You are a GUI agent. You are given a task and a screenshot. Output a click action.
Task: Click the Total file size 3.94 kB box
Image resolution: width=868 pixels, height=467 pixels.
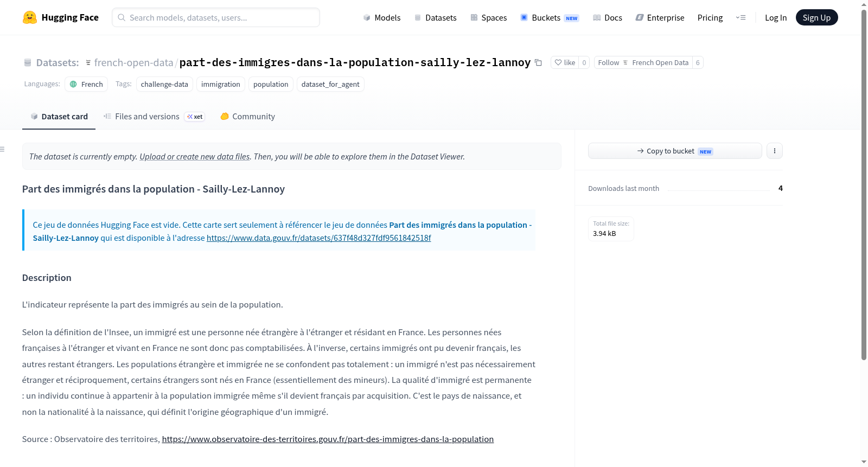click(x=611, y=229)
